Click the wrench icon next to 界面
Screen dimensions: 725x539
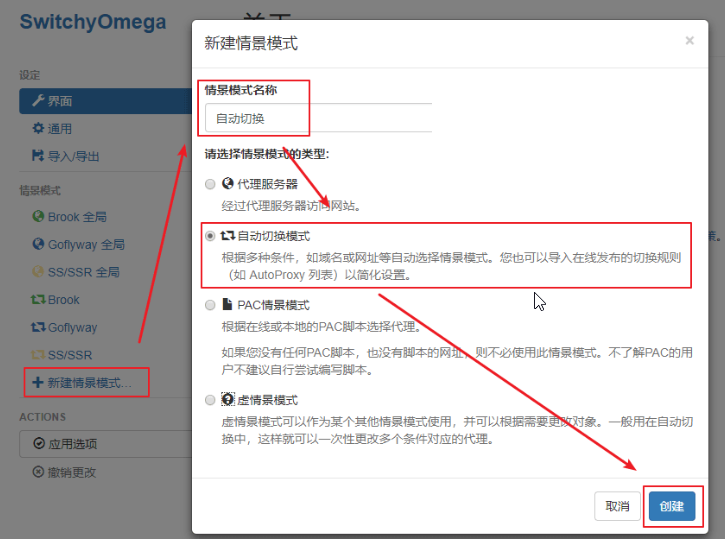(x=38, y=100)
